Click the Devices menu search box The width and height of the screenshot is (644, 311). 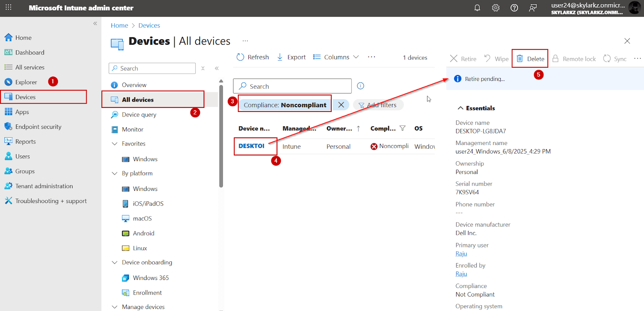(152, 68)
